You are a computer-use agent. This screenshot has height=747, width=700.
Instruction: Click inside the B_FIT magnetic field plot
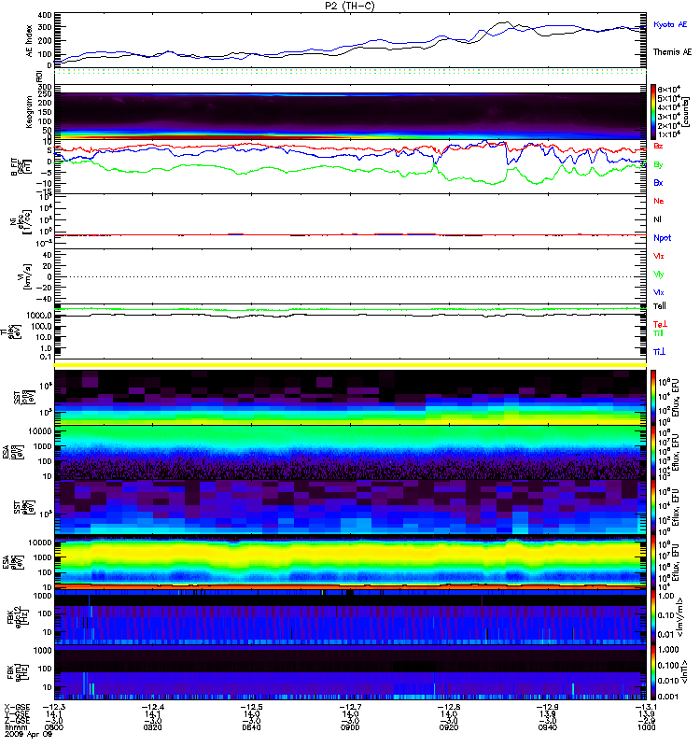coord(350,167)
